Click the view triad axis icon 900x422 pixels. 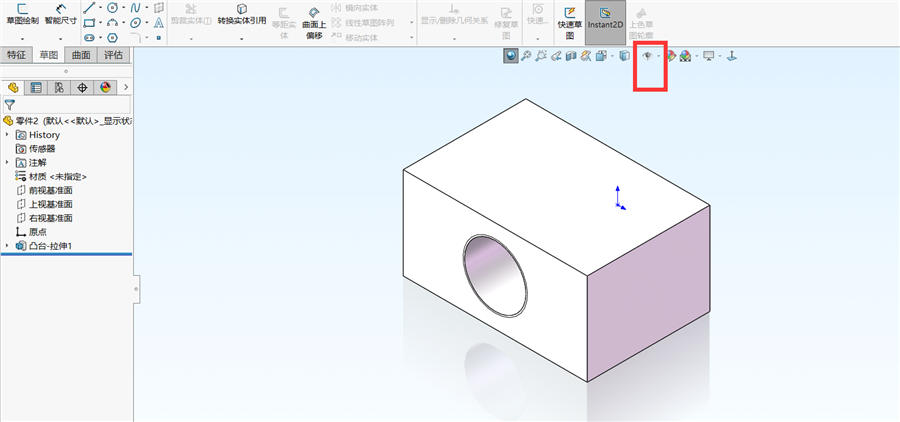click(x=732, y=56)
